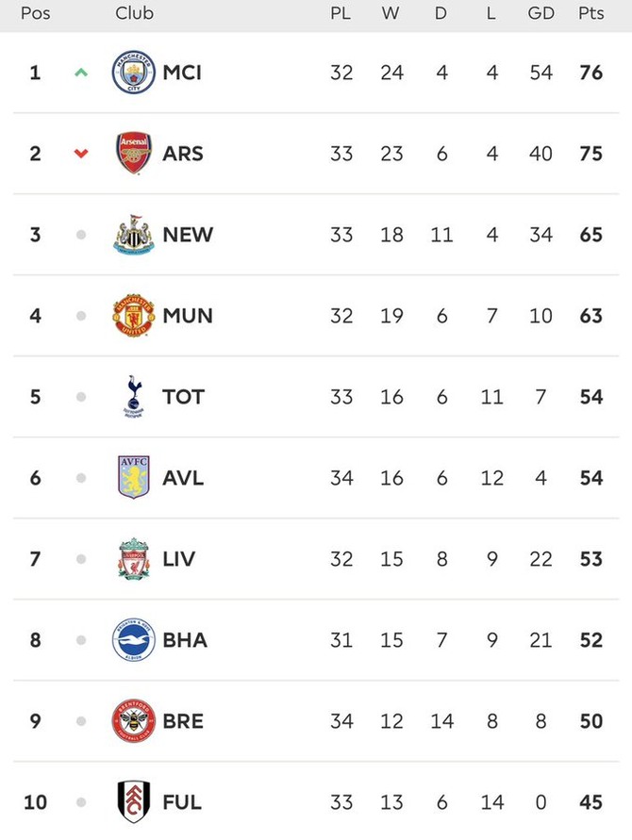Select the Fulham club crest

point(134,801)
